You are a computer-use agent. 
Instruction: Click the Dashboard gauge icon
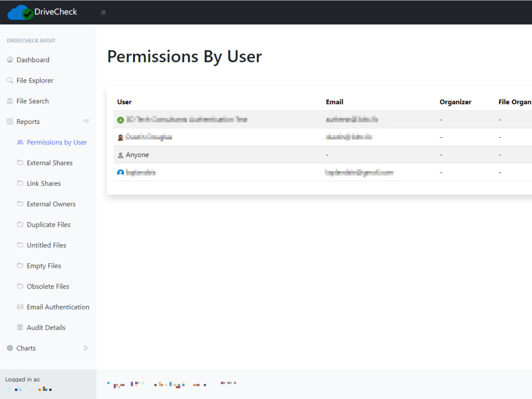coord(10,60)
